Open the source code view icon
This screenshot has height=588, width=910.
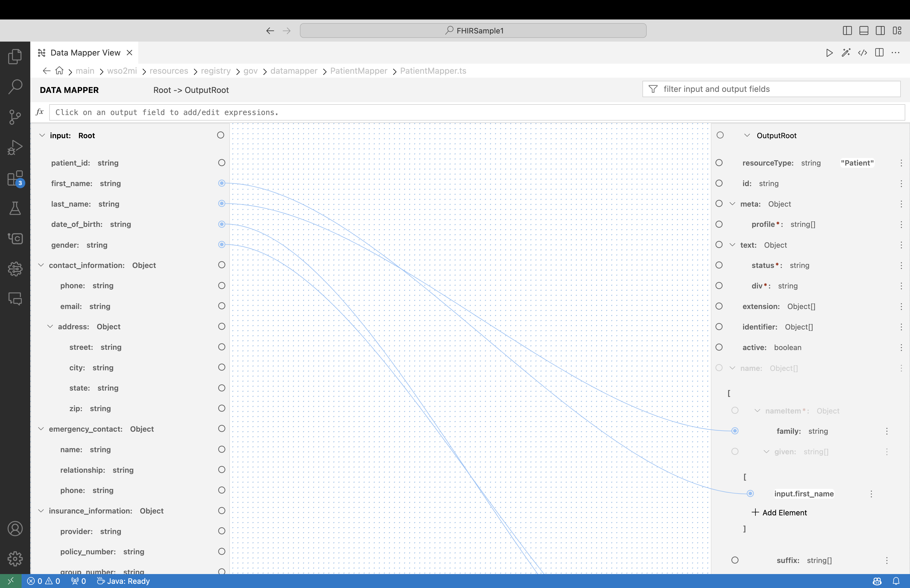point(862,53)
